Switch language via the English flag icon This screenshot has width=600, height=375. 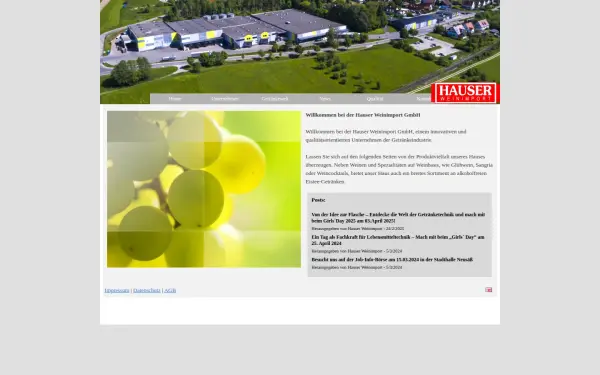pos(489,290)
